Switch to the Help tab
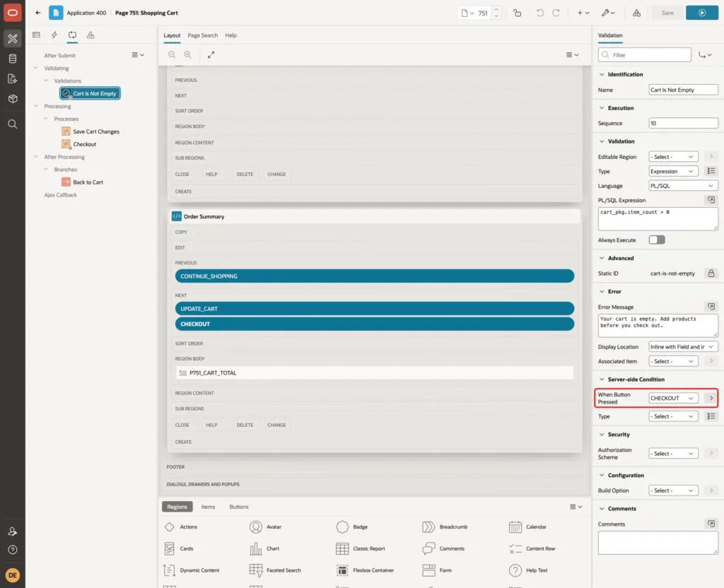The image size is (724, 588). click(231, 35)
